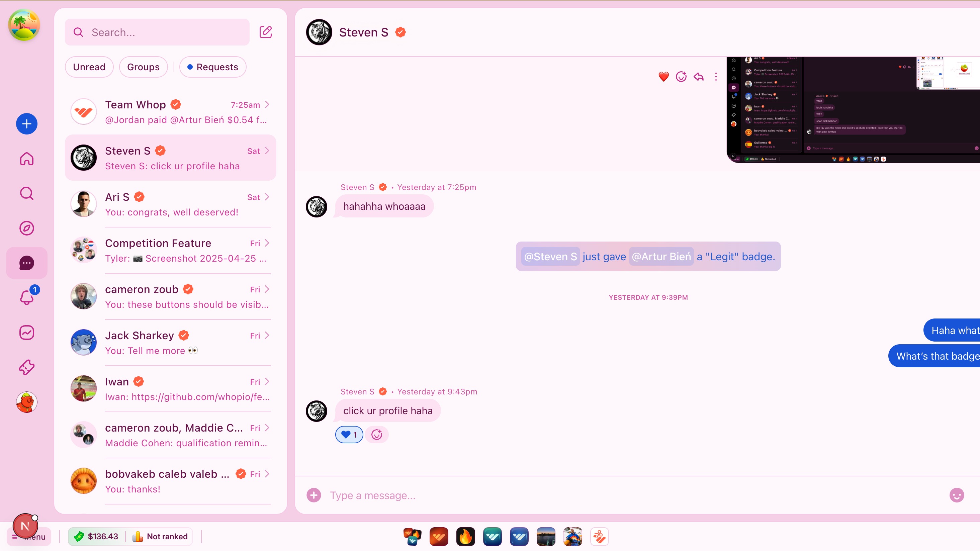Open the landscape photo app in dock
The width and height of the screenshot is (980, 551).
[x=546, y=537]
